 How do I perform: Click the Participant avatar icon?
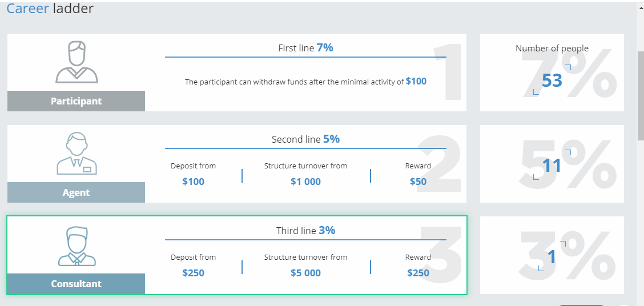point(77,62)
